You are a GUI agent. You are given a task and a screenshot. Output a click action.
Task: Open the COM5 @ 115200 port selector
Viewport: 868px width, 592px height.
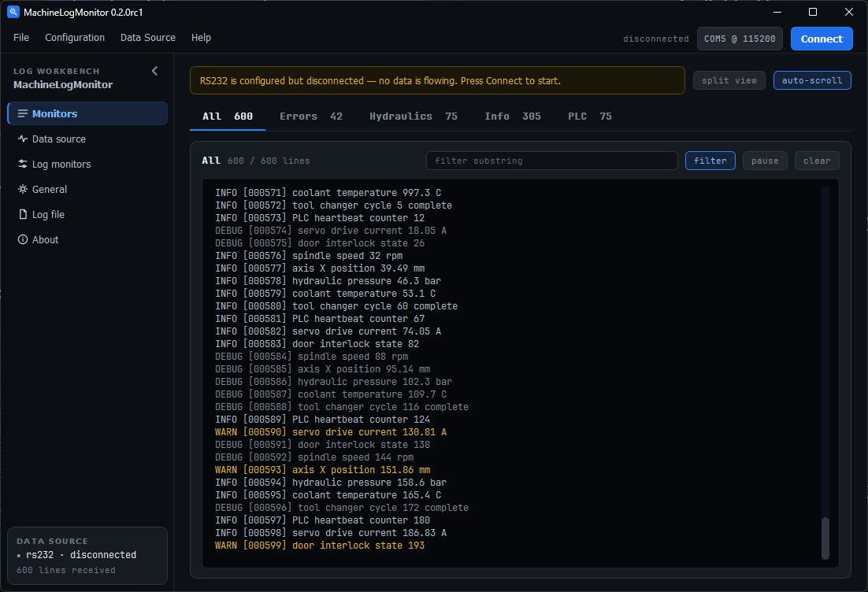pyautogui.click(x=740, y=39)
